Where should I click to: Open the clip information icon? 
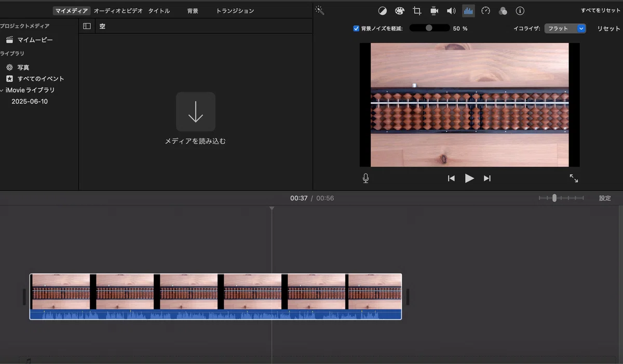coord(520,11)
